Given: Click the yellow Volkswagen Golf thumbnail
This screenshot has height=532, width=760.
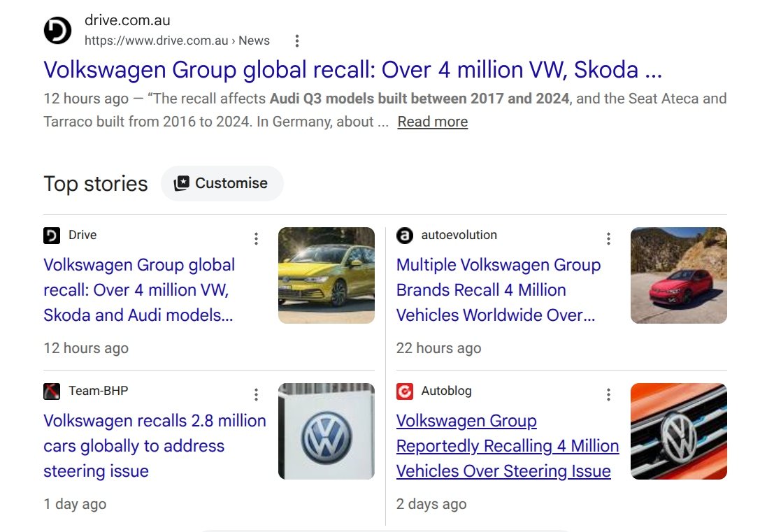Looking at the screenshot, I should coord(327,275).
